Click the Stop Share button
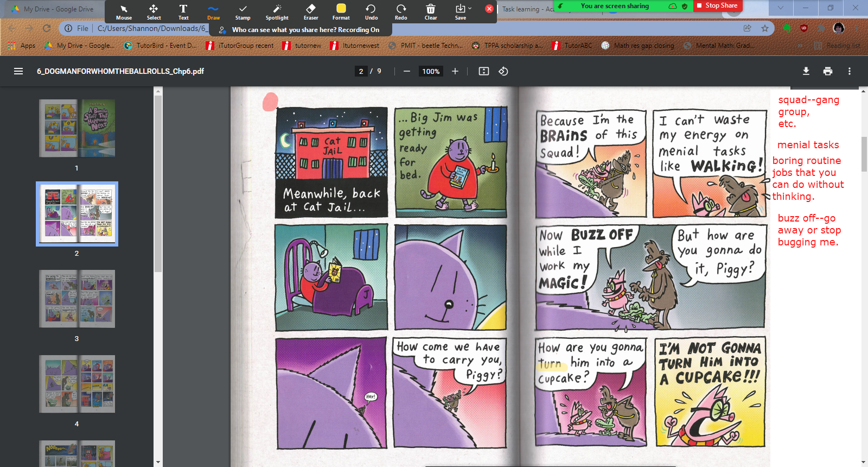Screen dimensions: 868x467 click(718, 5)
